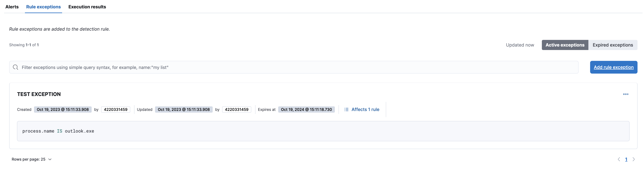The height and width of the screenshot is (170, 644).
Task: Open the Execution results tab
Action: 87,7
